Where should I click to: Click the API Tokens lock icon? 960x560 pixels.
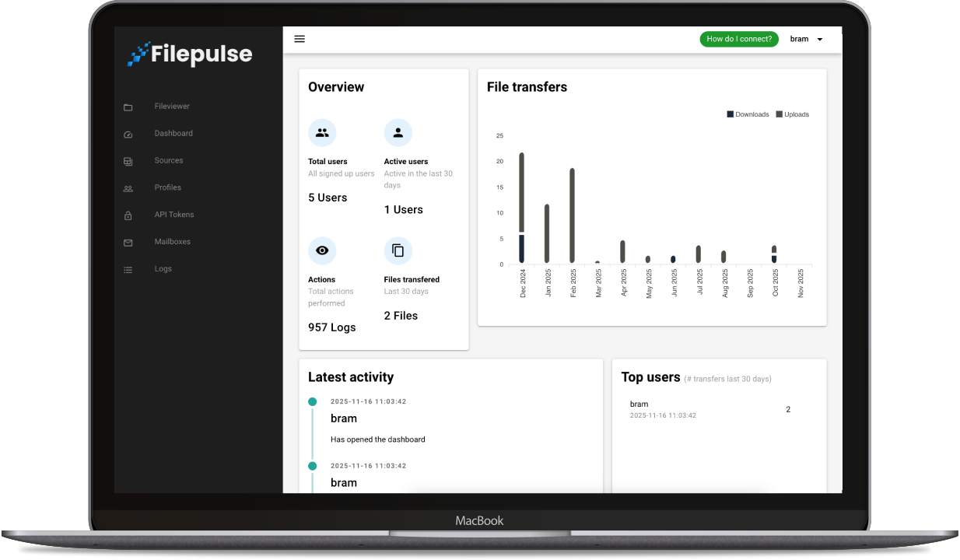(128, 216)
